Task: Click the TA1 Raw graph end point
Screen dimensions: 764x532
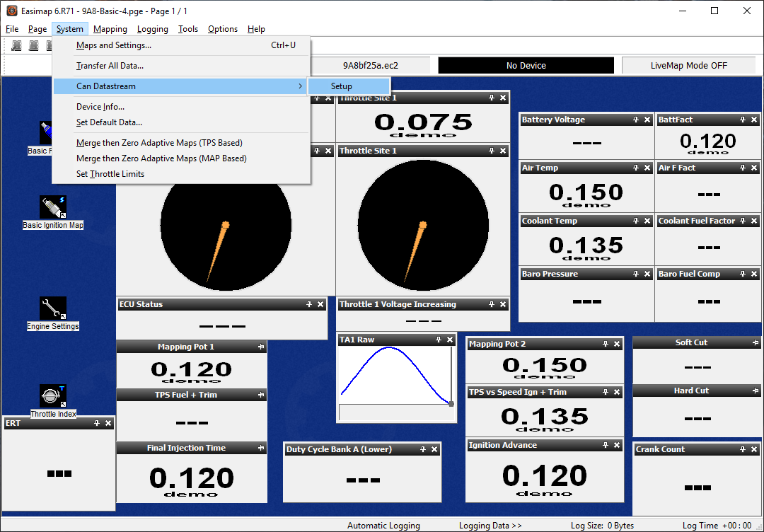Action: 451,403
